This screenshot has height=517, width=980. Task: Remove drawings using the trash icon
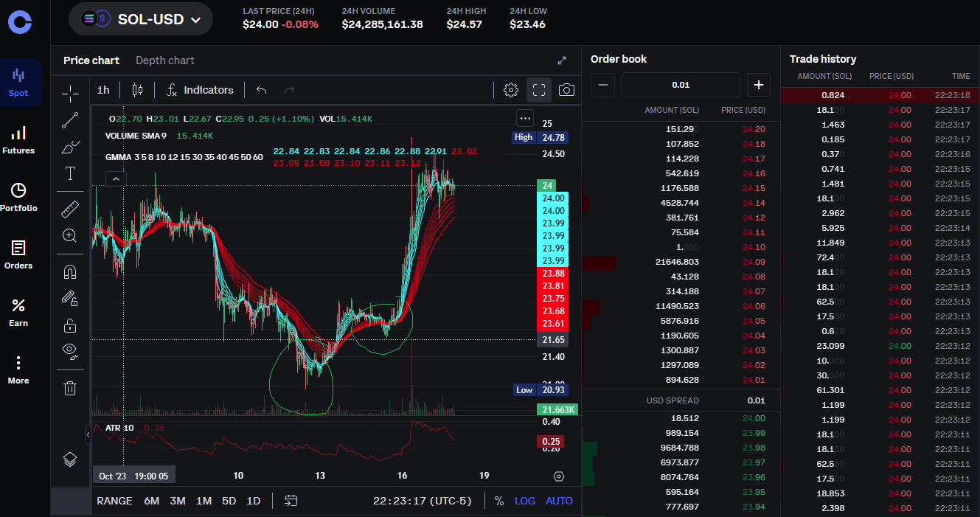coord(70,387)
